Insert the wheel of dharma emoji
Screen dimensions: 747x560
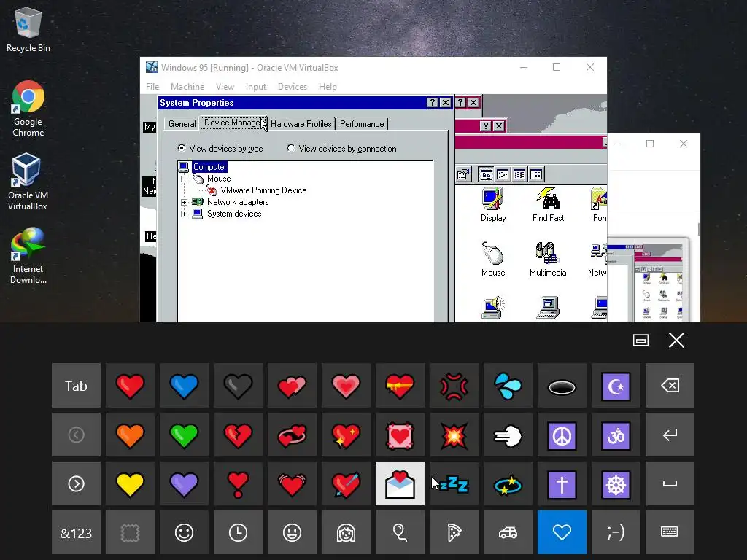(616, 484)
